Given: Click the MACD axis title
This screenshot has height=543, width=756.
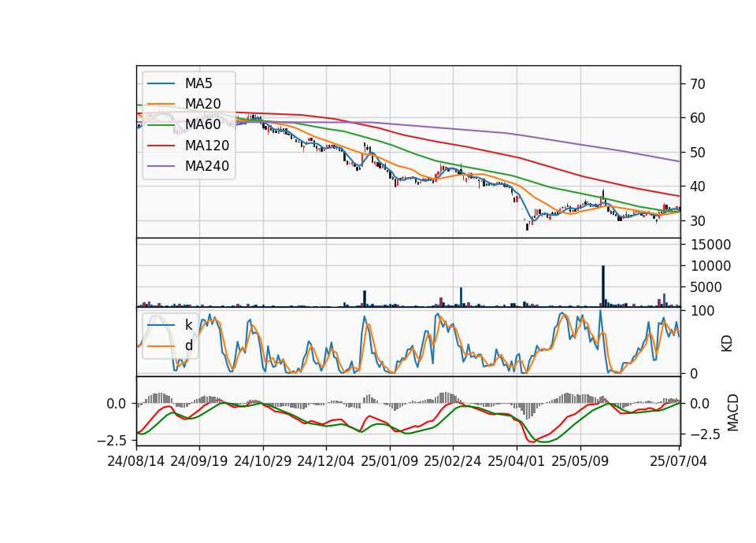Looking at the screenshot, I should point(733,412).
